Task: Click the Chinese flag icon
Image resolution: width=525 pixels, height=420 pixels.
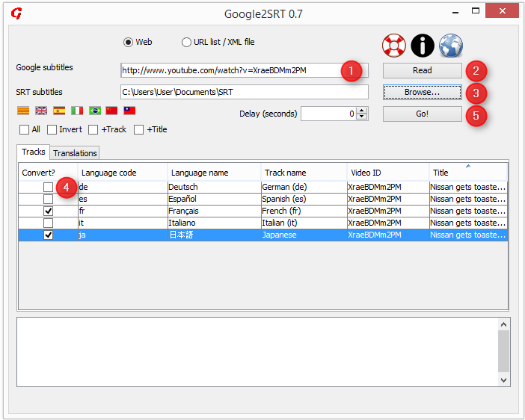Action: 112,111
